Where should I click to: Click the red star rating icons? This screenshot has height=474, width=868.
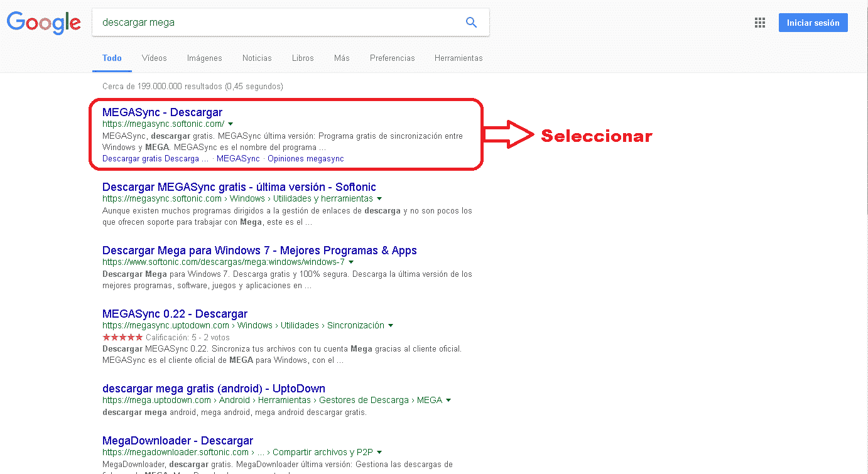tap(122, 337)
